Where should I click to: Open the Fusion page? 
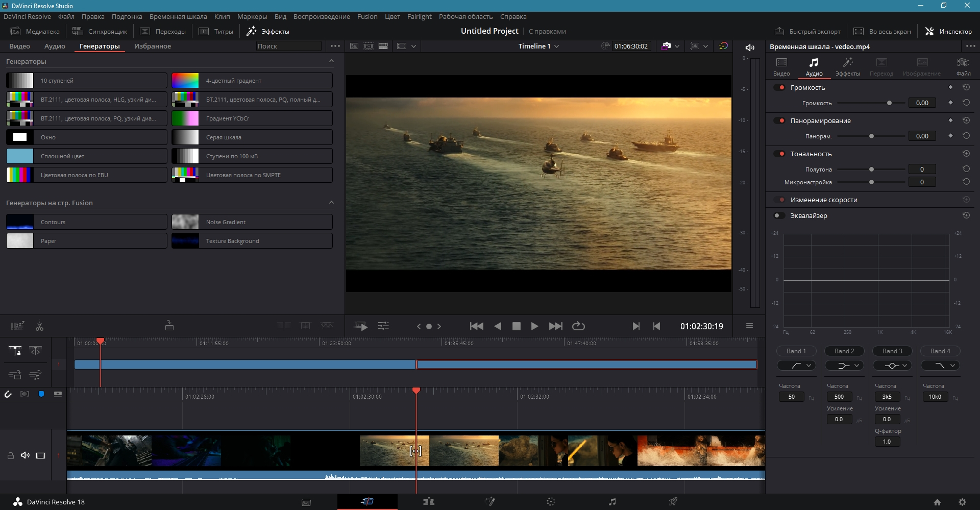pyautogui.click(x=490, y=502)
